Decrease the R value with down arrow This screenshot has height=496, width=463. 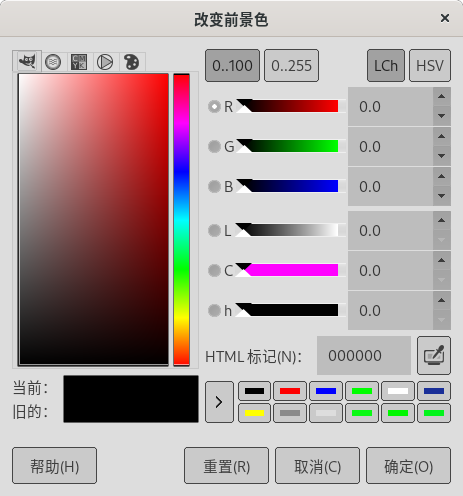pos(442,116)
